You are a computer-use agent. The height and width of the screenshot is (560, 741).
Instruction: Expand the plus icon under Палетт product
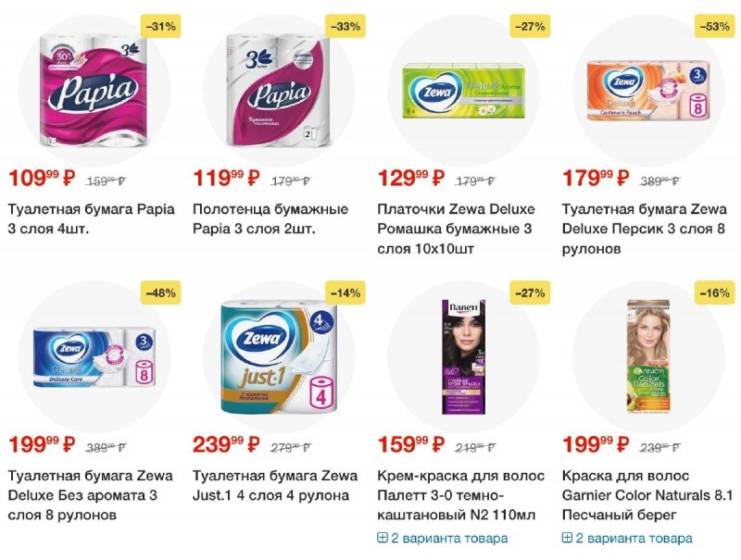coord(382,538)
